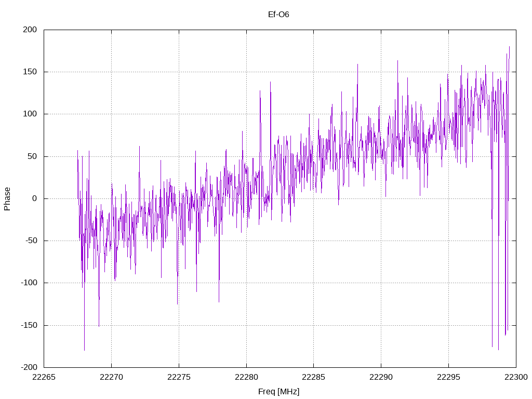Click y-axis tick label -150
Image resolution: width=532 pixels, height=399 pixels.
point(29,325)
